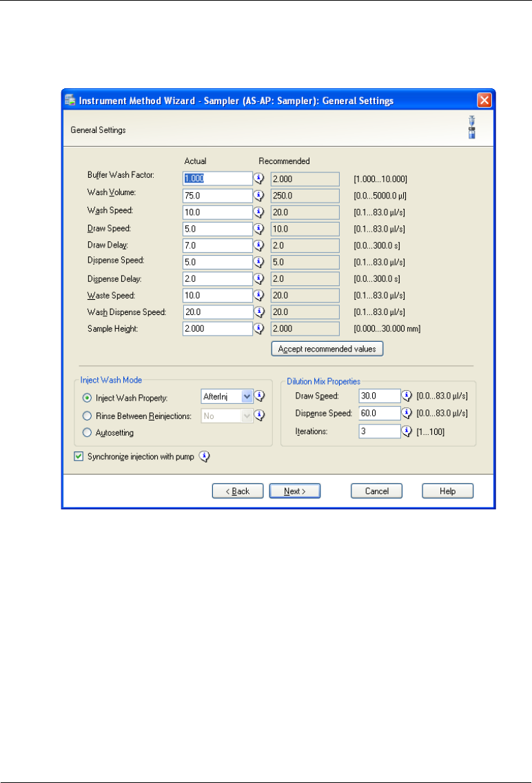Click info icon next to Rinse Between Reinjections dropdown
The height and width of the screenshot is (783, 532).
click(260, 415)
